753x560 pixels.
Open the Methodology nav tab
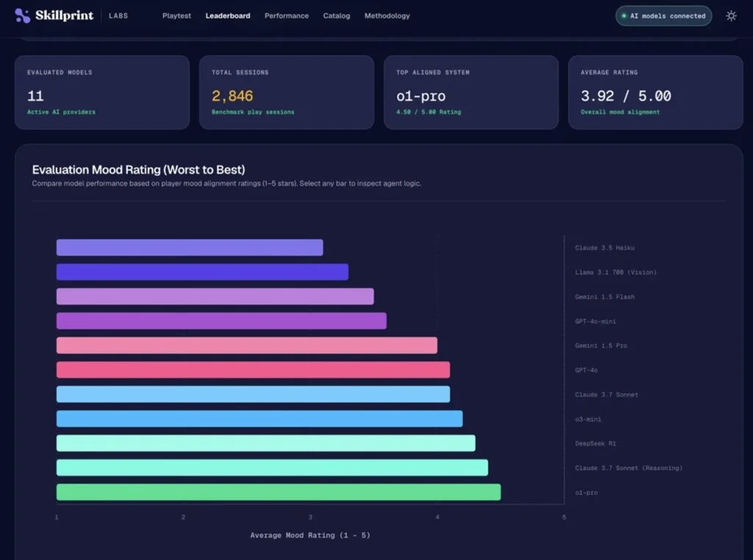pyautogui.click(x=387, y=16)
